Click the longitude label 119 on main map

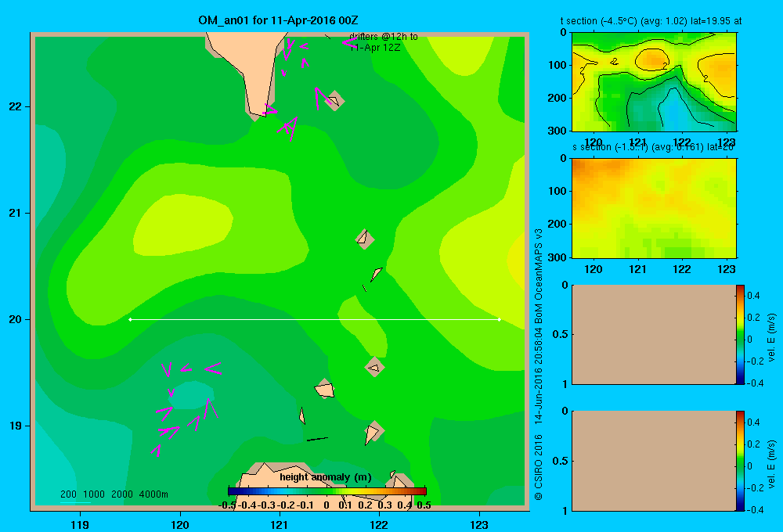(x=80, y=525)
